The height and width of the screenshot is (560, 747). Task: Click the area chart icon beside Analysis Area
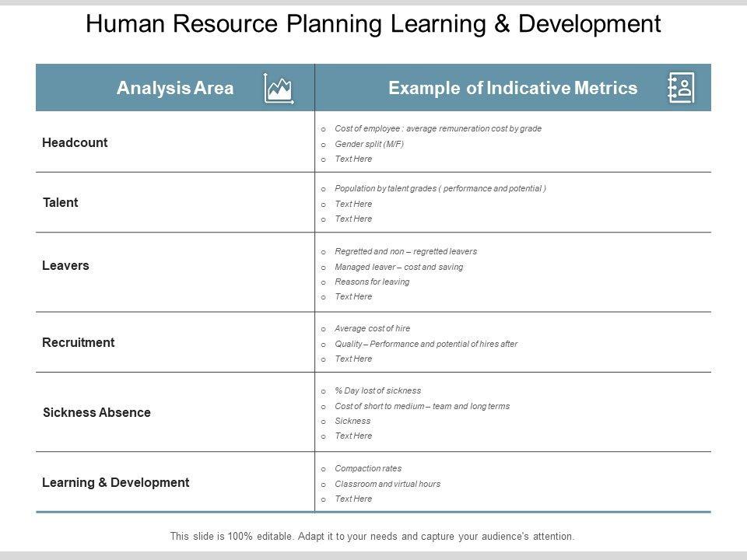[279, 88]
